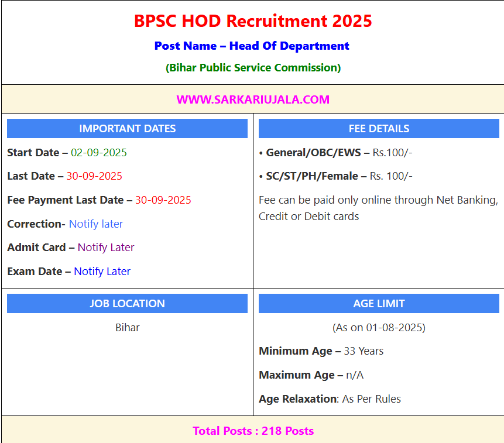Click the IMPORTANT DATES header
504x443 pixels.
click(127, 129)
